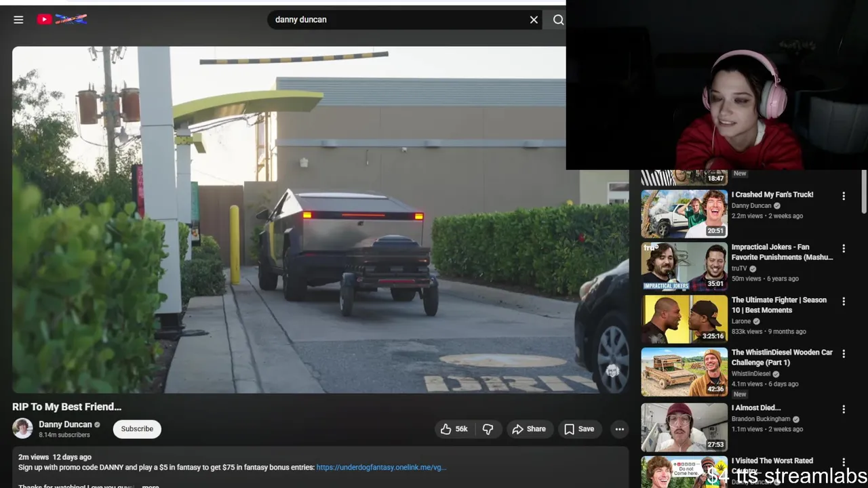Click the sidebar scrollbar
The height and width of the screenshot is (488, 868).
tap(864, 193)
